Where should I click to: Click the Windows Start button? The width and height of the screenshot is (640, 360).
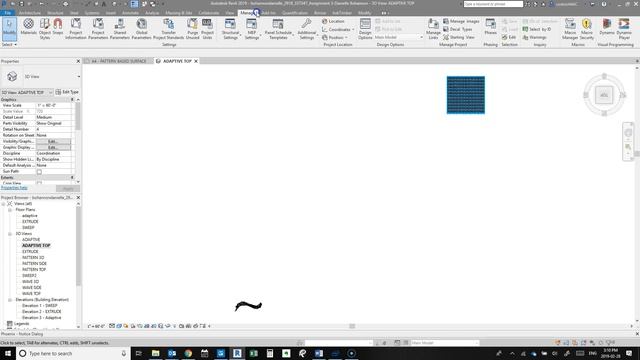[x=8, y=353]
